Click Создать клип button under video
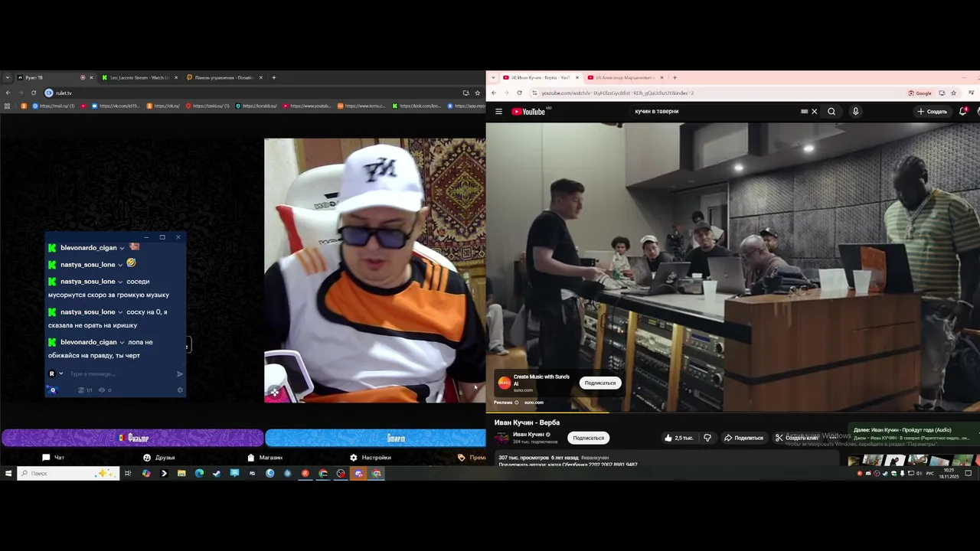 point(796,438)
